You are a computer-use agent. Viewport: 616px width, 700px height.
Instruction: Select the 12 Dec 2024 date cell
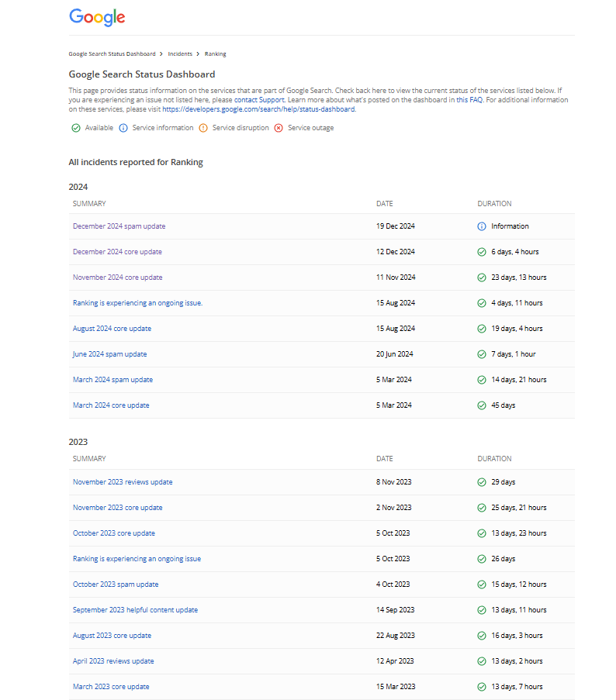[x=396, y=252]
